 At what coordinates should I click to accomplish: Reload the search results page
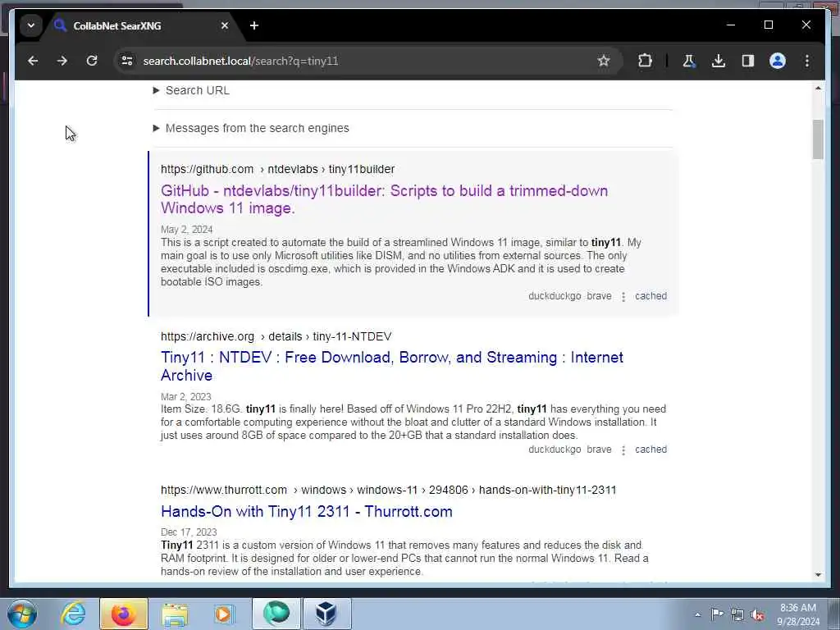tap(92, 61)
